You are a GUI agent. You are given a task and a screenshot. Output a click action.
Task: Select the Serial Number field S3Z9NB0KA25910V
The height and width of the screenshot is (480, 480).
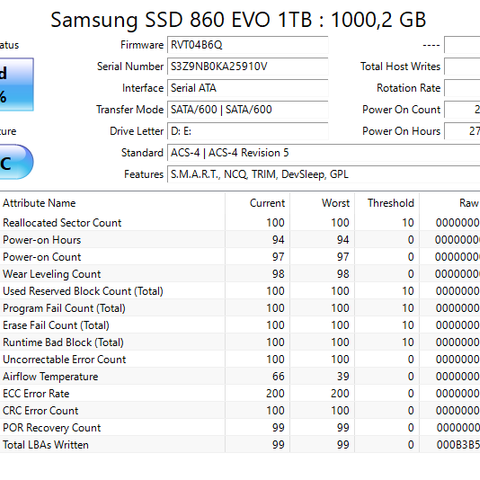coord(247,67)
